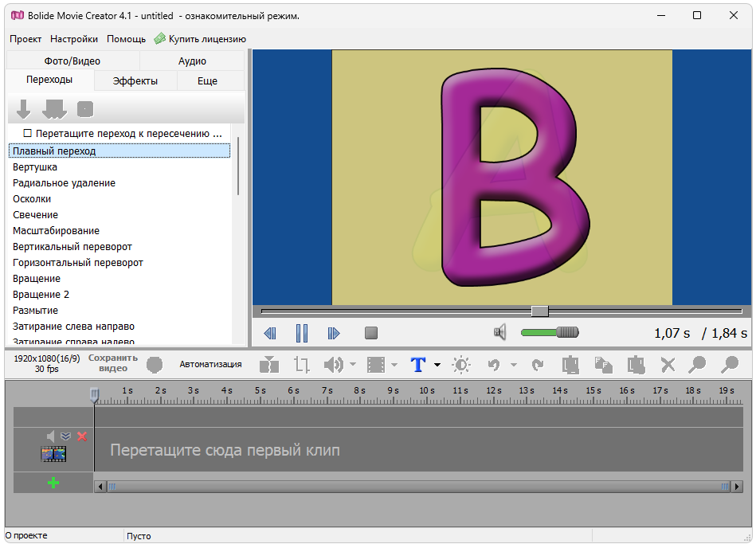The image size is (756, 548).
Task: Tick the 'Перетащите переход к пересечению' checkbox
Action: [27, 133]
